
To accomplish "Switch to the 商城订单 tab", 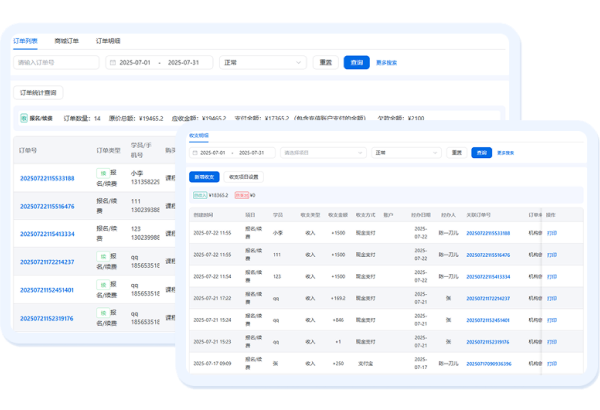I will pyautogui.click(x=68, y=41).
